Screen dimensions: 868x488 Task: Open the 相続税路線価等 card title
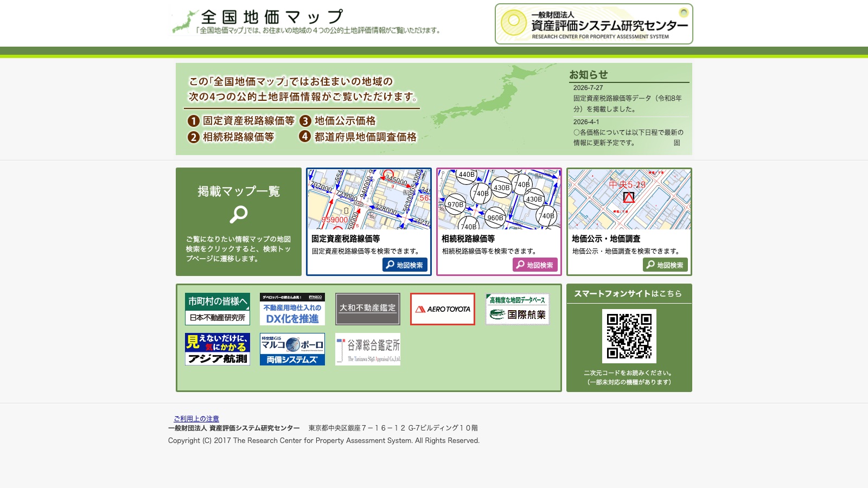pyautogui.click(x=468, y=239)
